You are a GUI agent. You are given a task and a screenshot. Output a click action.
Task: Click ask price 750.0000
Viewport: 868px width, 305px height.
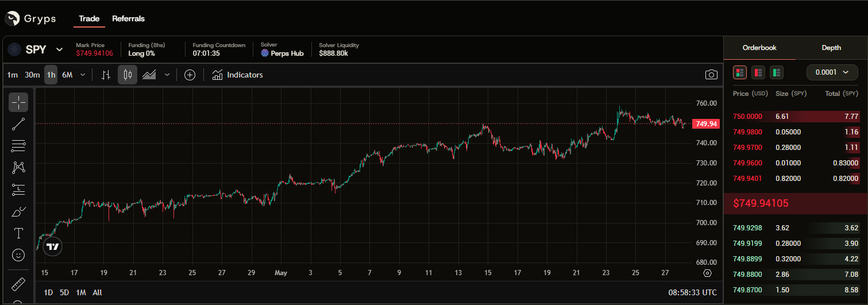747,117
